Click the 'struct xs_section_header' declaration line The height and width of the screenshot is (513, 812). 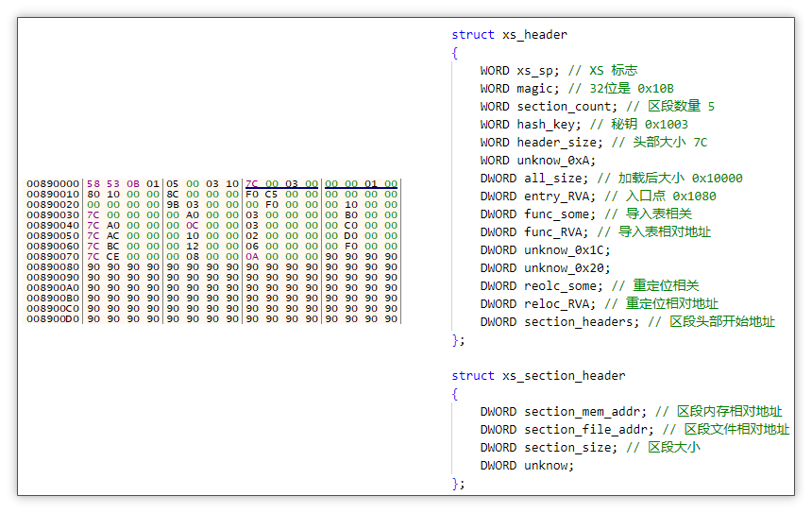[x=538, y=376]
